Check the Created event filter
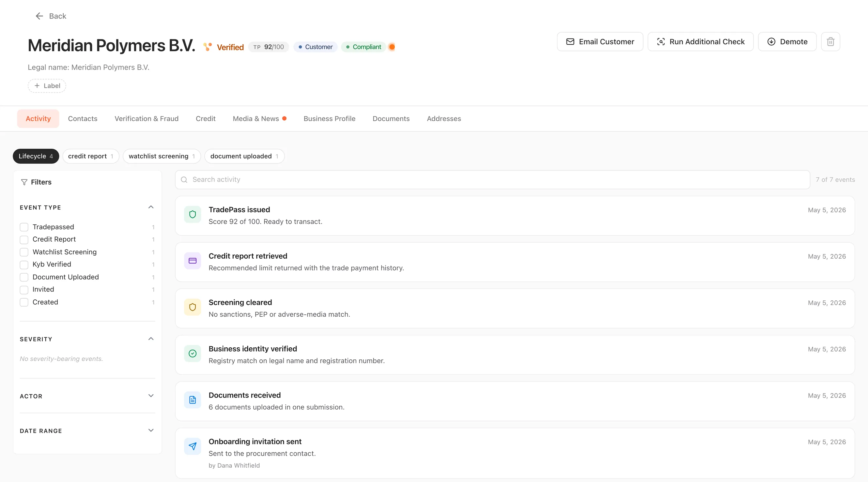 24,302
